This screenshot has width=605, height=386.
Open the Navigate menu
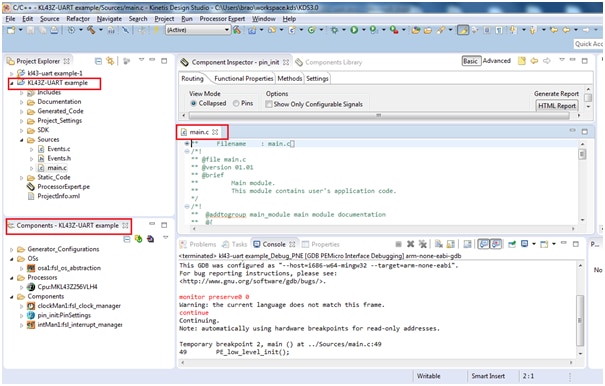(109, 19)
